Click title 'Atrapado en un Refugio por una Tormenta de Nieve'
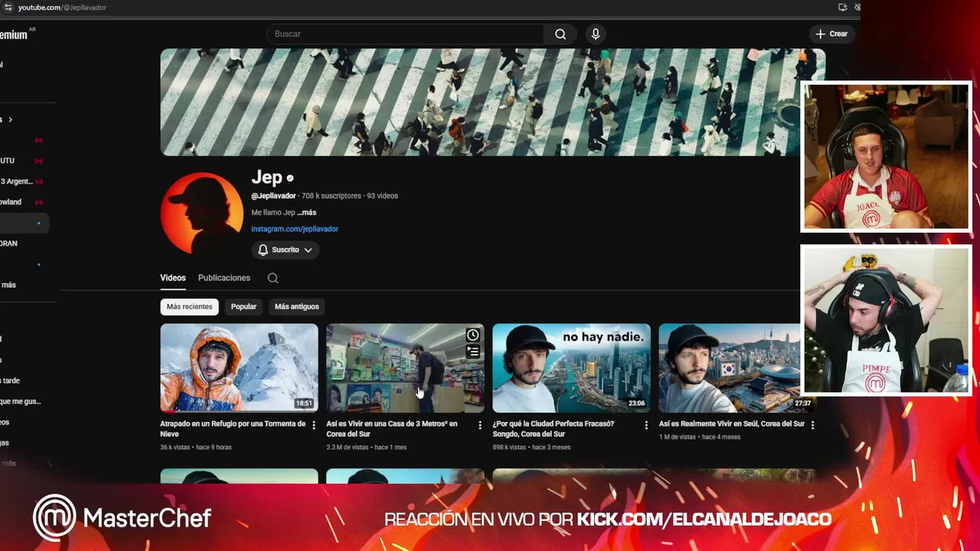Viewport: 980px width, 551px height. coord(233,429)
